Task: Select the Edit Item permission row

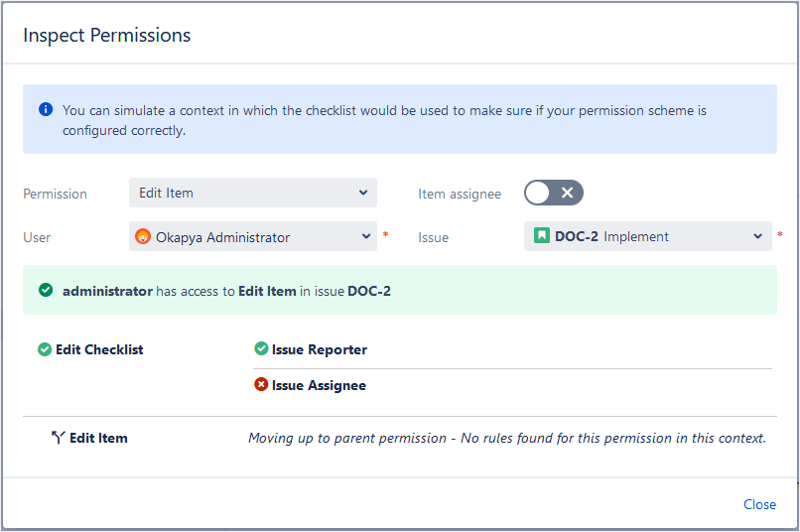Action: point(98,438)
